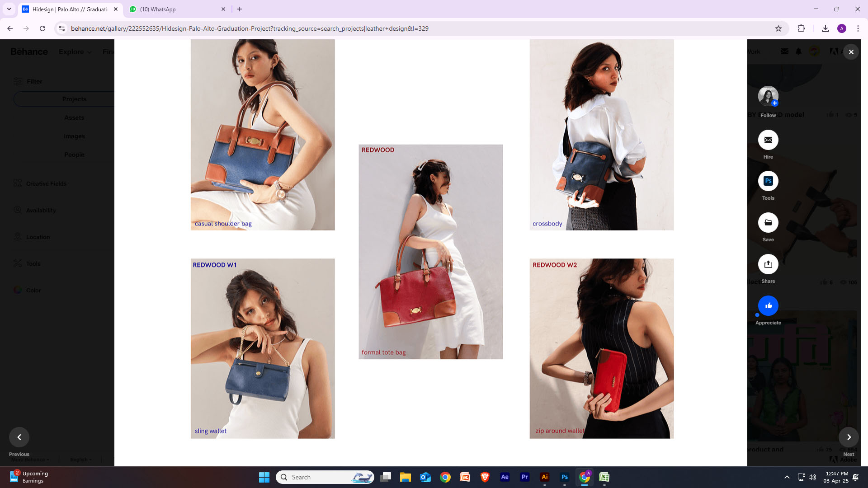Expand the Chrome tab search dropdown

click(x=9, y=9)
